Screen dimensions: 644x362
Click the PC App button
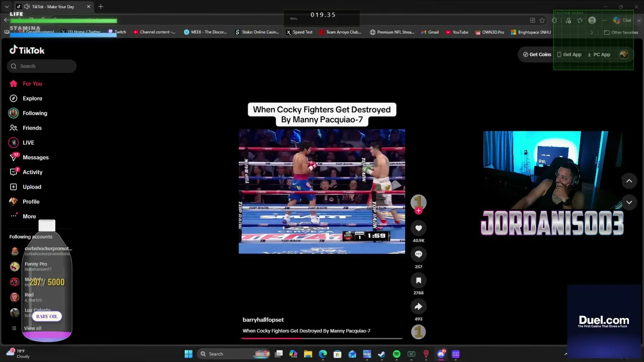pos(599,54)
